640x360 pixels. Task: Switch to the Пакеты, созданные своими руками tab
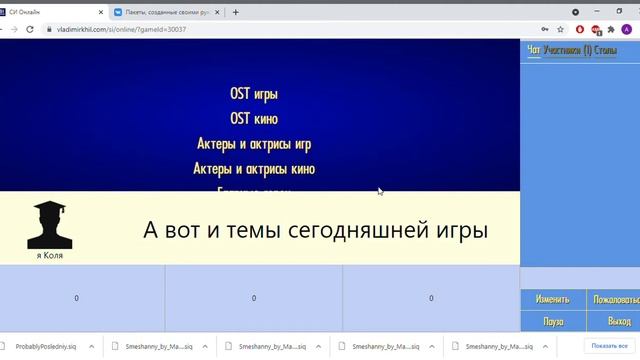(167, 12)
